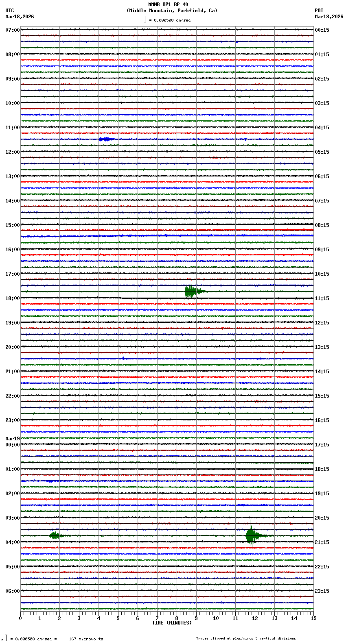The height and width of the screenshot is (644, 346).
Task: Click the '06:00' UTC time label
Action: 13,591
